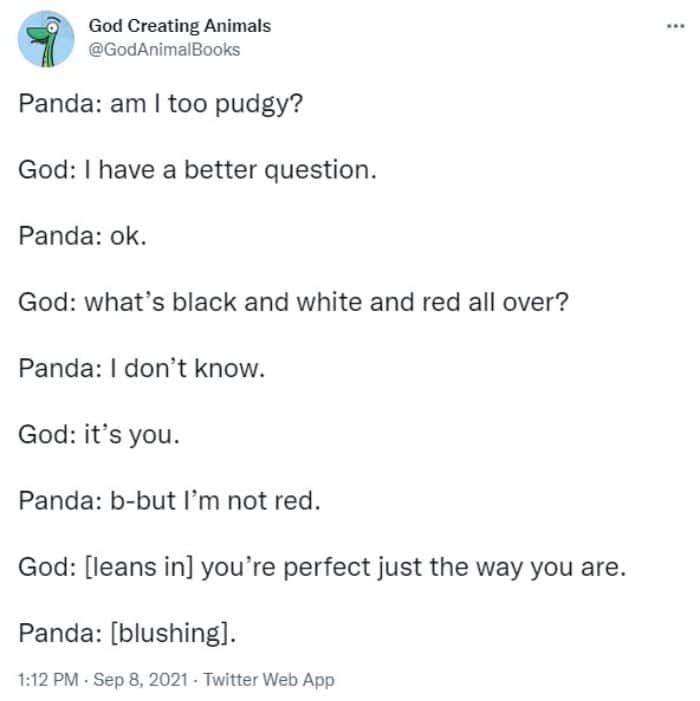Click the '[leans in] you're perfect' line

point(321,567)
